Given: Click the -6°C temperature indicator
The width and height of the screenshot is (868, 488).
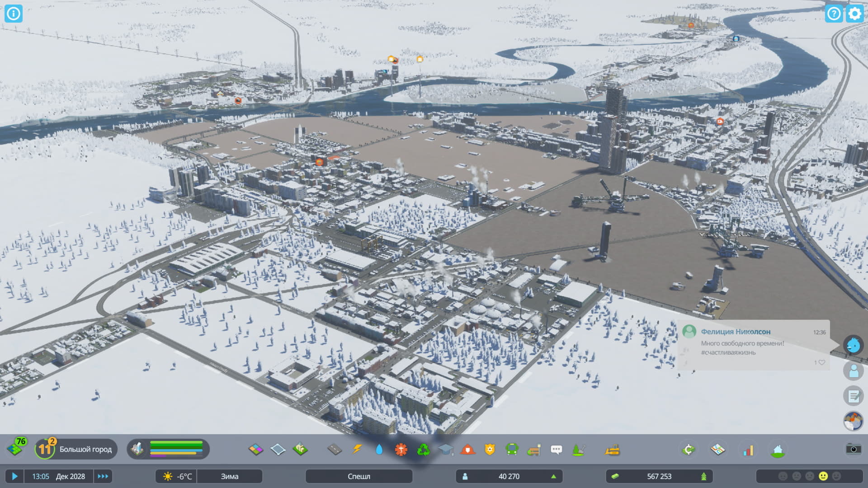Looking at the screenshot, I should tap(177, 476).
